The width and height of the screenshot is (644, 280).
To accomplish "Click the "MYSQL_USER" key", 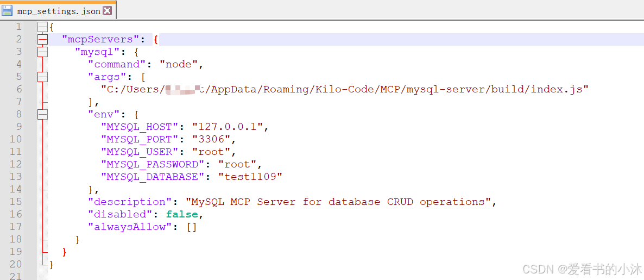I will click(140, 152).
